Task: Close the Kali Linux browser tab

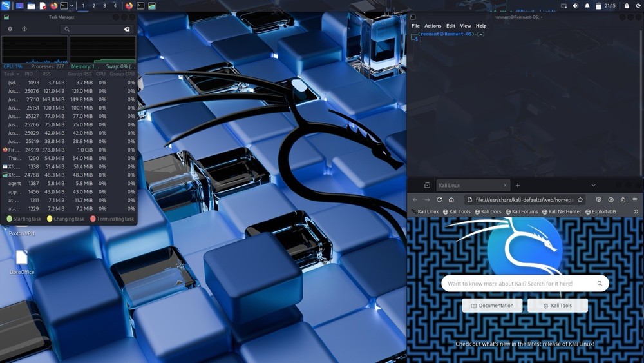Action: point(505,186)
